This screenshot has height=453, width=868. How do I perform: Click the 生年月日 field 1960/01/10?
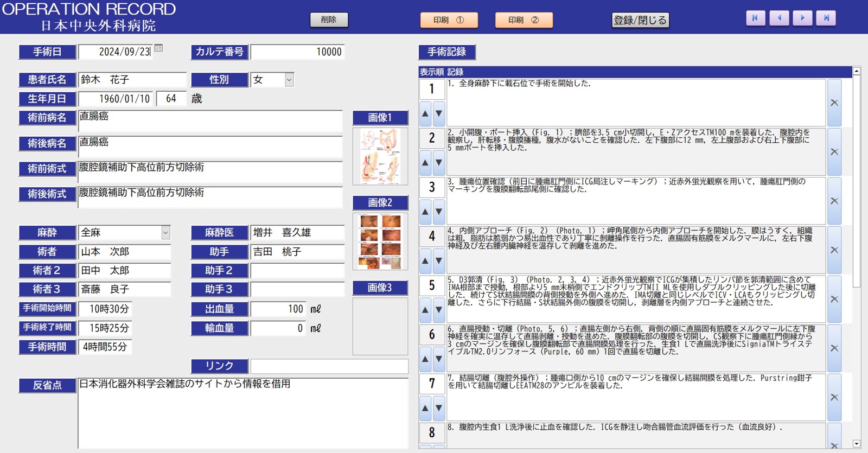pos(116,99)
